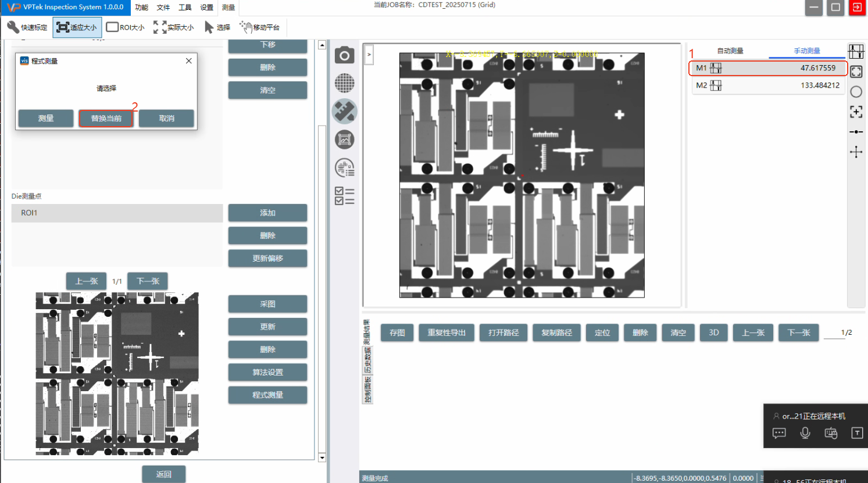Click the image frame icon in sidebar
Viewport: 868px width, 483px height.
click(344, 139)
